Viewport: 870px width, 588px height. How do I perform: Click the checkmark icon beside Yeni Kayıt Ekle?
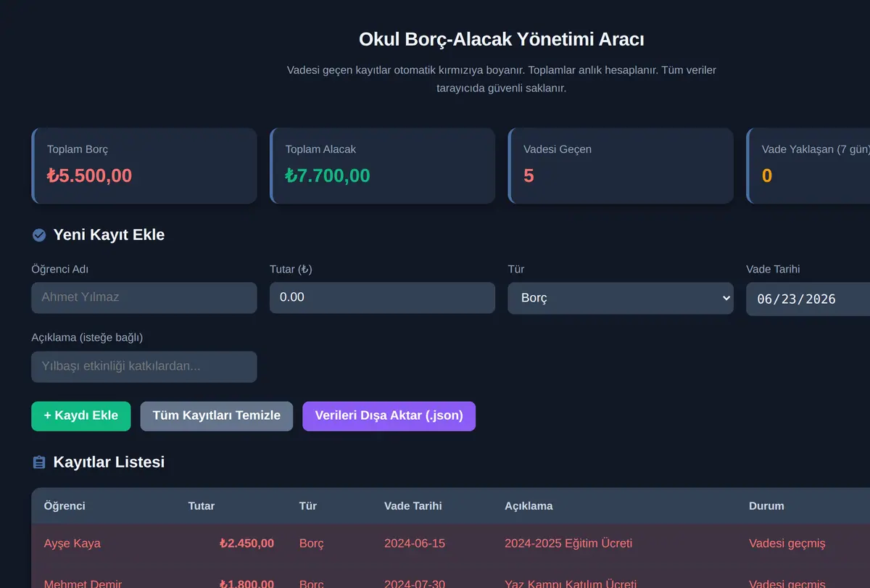click(x=39, y=235)
